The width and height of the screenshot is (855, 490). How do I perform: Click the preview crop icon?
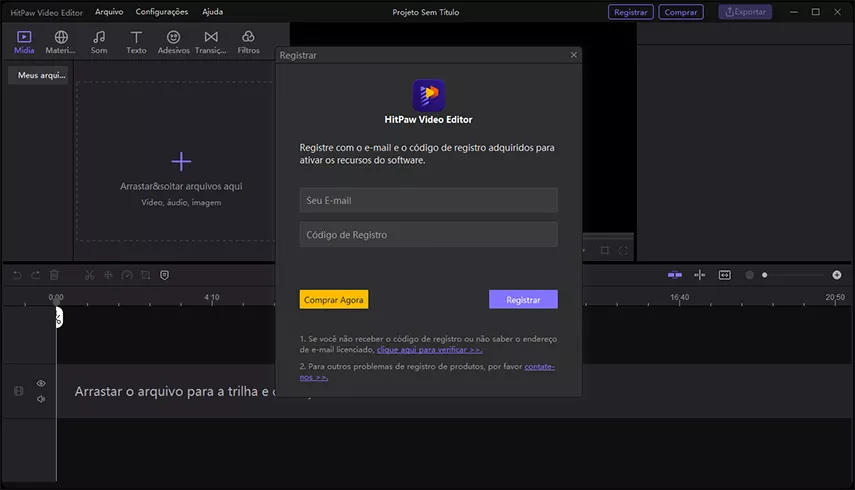tap(605, 250)
